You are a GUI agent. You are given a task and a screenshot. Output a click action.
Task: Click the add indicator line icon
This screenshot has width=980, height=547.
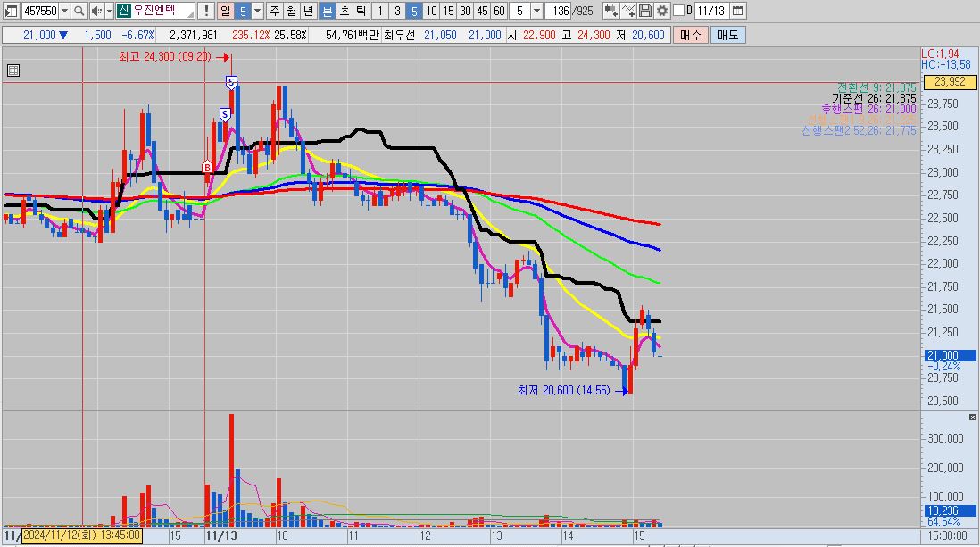click(x=628, y=11)
